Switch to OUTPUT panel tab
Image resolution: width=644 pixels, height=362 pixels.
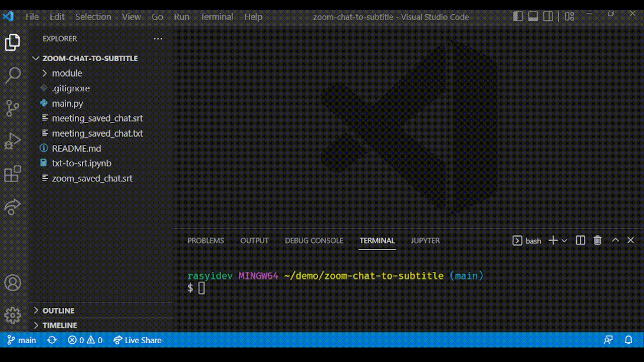[x=254, y=241]
